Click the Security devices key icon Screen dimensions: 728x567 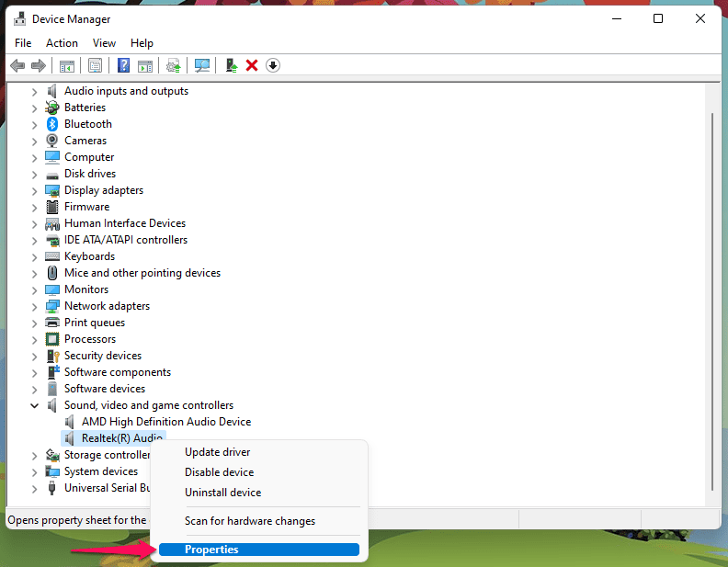tap(53, 356)
